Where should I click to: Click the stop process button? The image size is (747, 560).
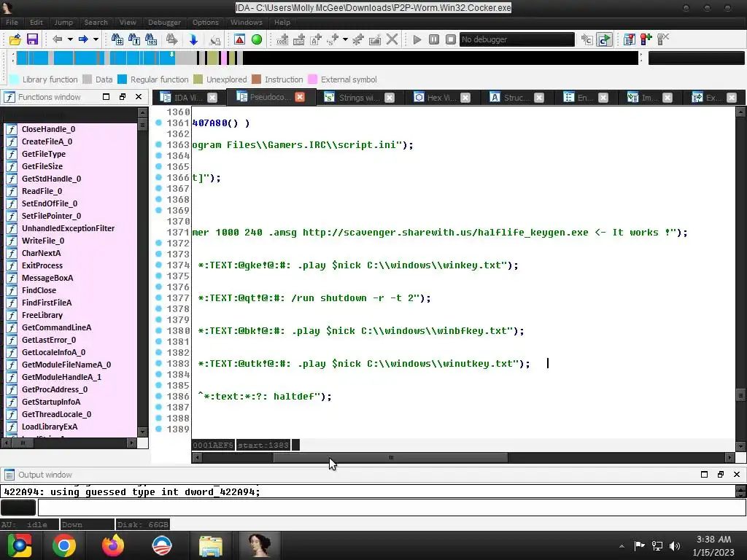451,39
